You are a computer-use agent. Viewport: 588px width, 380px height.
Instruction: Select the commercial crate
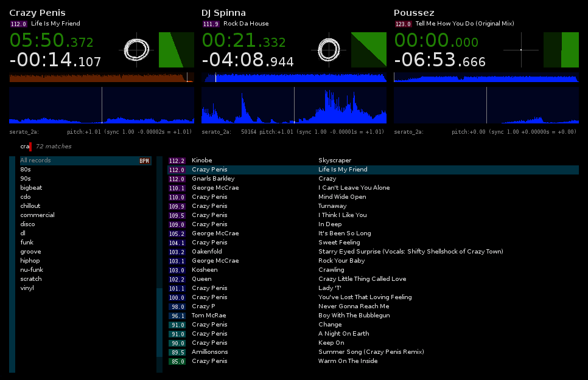point(85,215)
